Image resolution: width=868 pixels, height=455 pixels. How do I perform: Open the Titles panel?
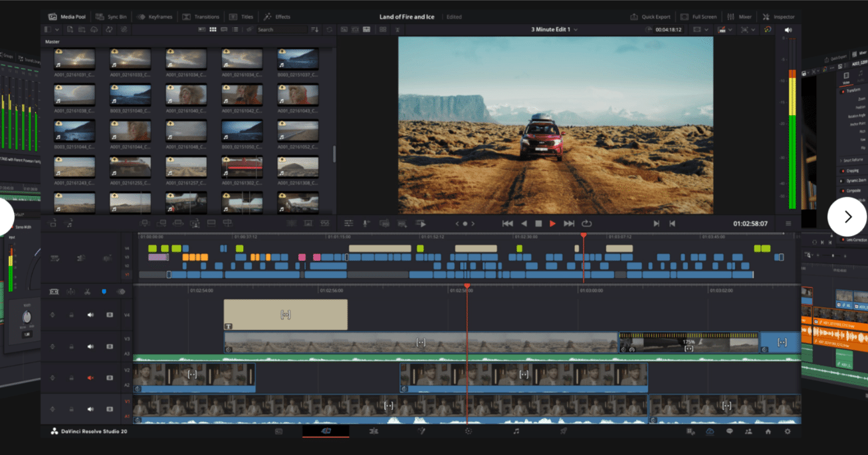pyautogui.click(x=241, y=16)
